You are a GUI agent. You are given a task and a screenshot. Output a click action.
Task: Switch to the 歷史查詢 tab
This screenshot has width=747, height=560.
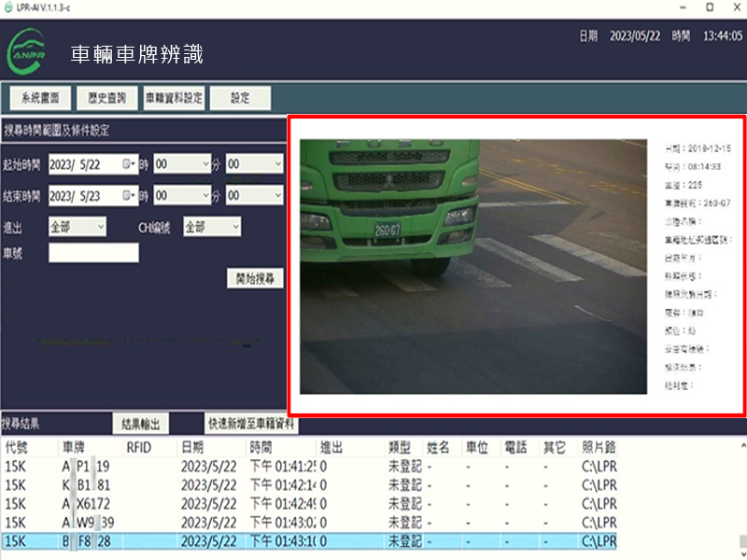pyautogui.click(x=106, y=97)
